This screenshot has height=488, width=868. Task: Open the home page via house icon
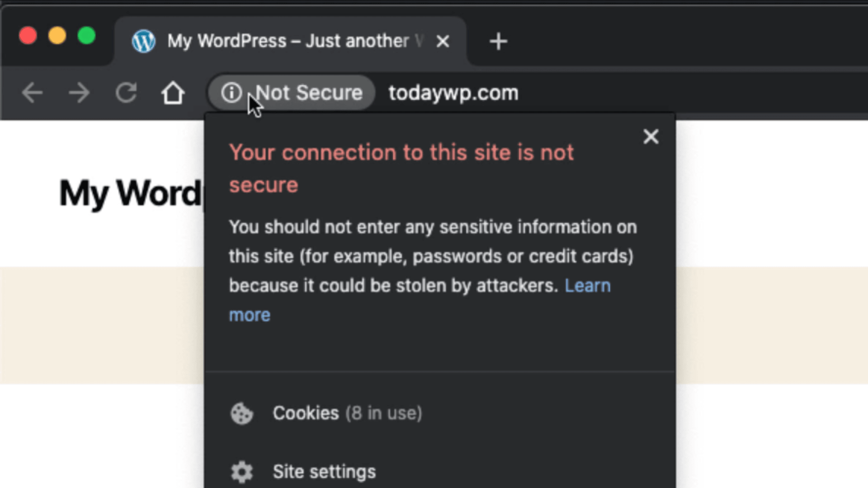pos(173,93)
